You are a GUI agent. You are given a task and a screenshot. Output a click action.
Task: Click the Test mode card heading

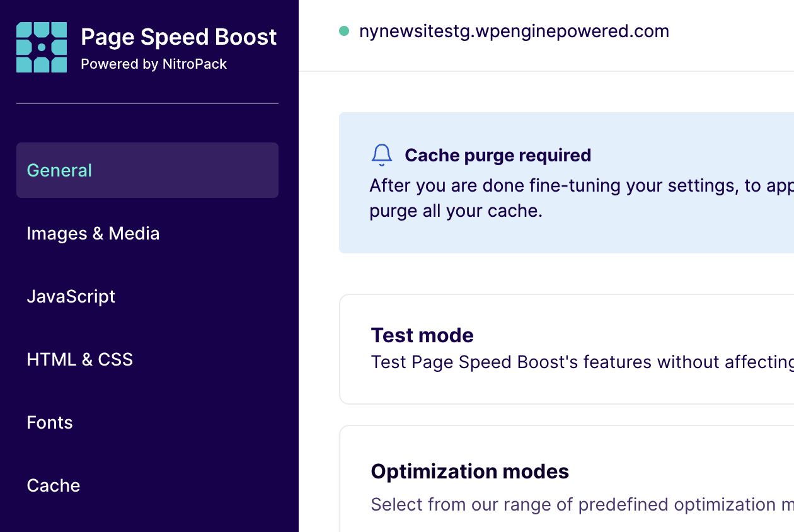pyautogui.click(x=422, y=335)
